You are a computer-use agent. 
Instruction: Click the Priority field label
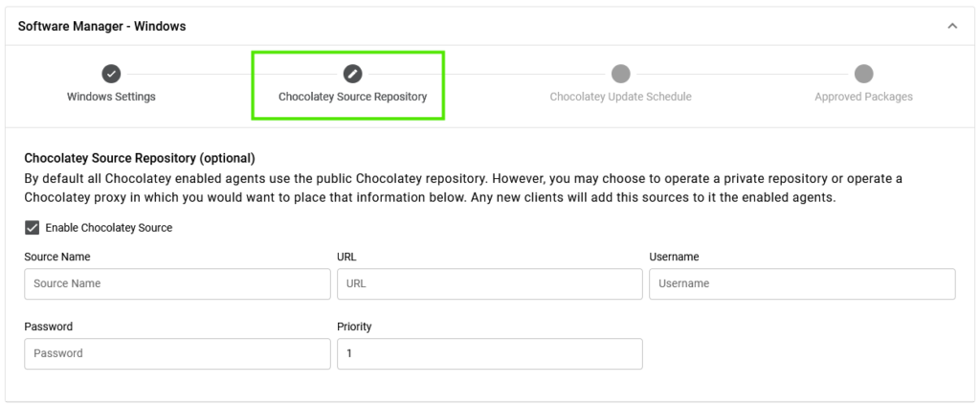point(354,326)
